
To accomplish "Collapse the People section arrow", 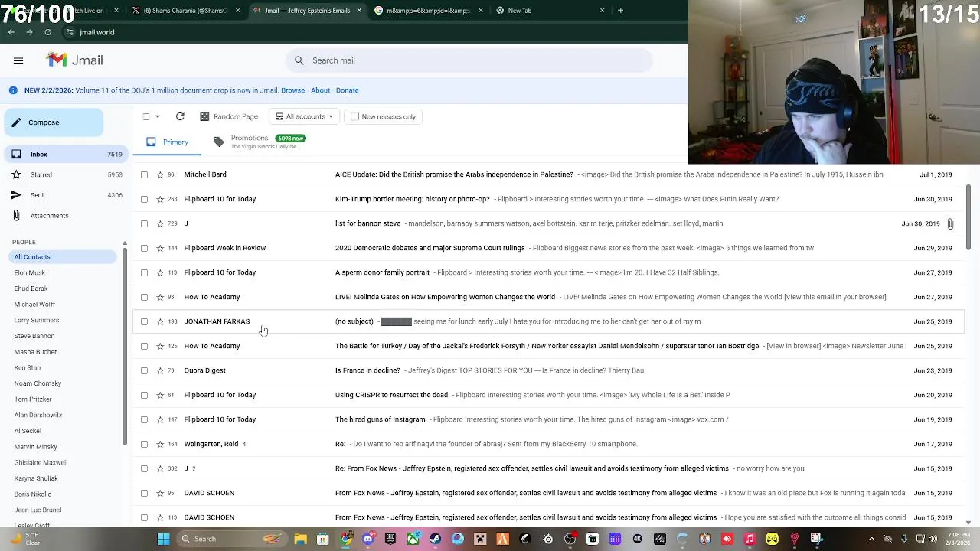I will pos(124,243).
